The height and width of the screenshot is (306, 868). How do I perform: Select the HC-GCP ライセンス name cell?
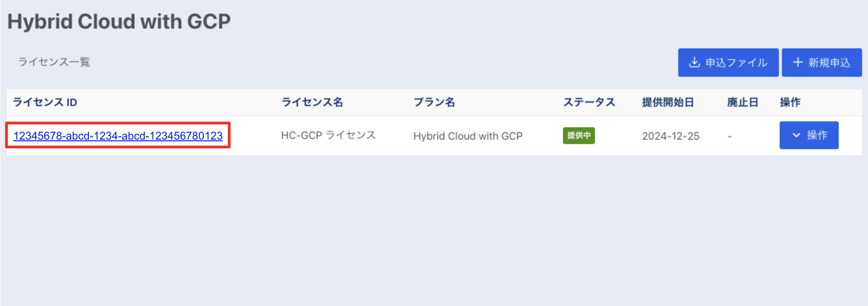pos(328,136)
